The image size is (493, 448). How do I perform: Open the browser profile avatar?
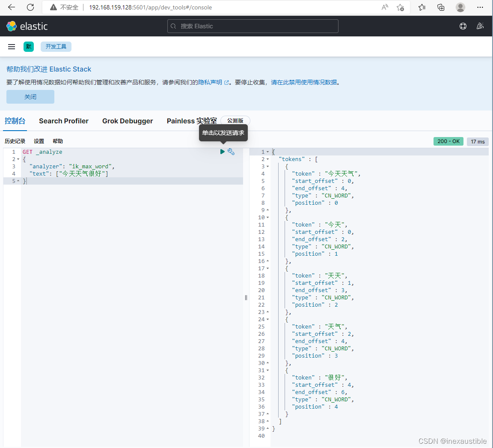tap(460, 7)
